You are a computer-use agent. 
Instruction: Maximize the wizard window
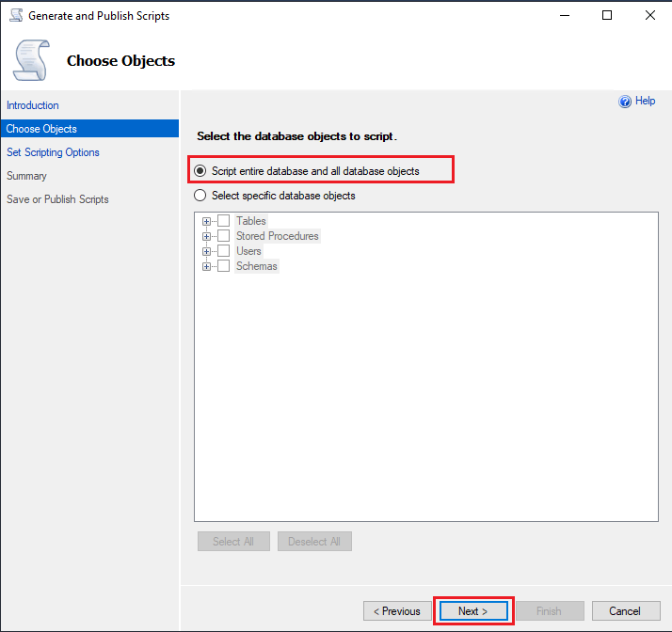pos(607,15)
